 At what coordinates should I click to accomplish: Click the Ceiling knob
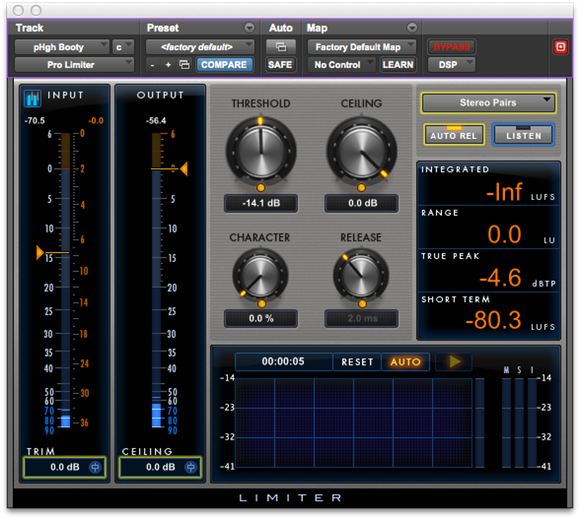pos(361,152)
